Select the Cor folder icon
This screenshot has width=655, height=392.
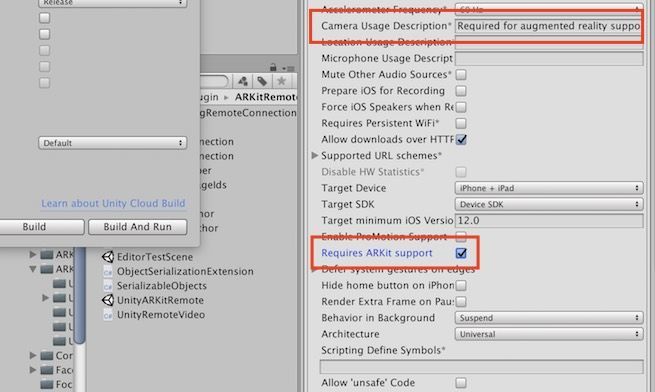tap(46, 356)
